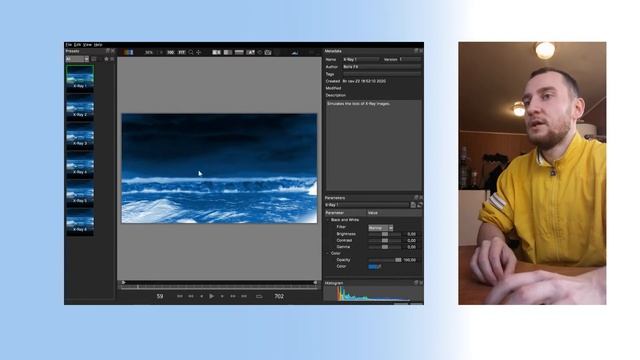Click the Parameter column header
Screen dimensions: 640x360
click(x=345, y=213)
